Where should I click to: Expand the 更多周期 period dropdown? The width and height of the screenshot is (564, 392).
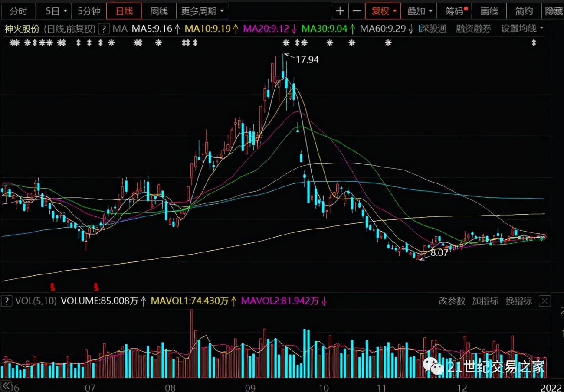coord(203,11)
